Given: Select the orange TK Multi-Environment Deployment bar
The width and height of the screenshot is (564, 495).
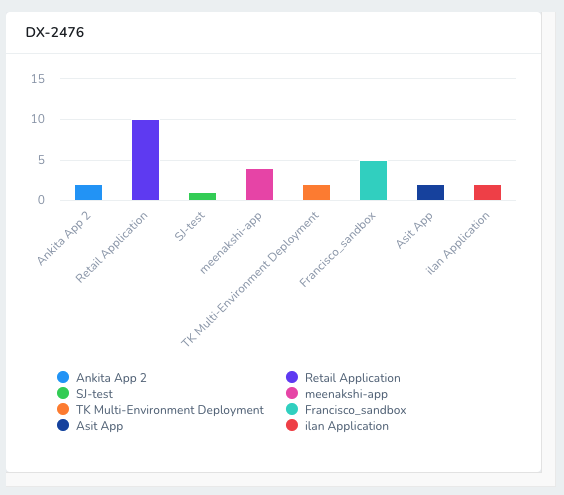Looking at the screenshot, I should 317,192.
